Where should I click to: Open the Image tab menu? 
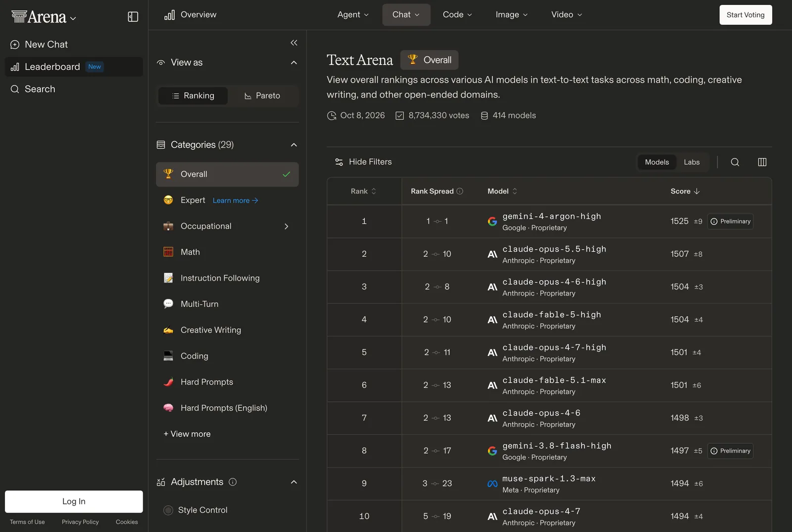point(511,15)
